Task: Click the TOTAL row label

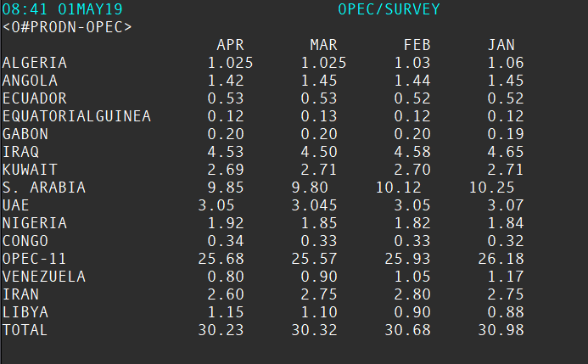Action: click(x=25, y=330)
